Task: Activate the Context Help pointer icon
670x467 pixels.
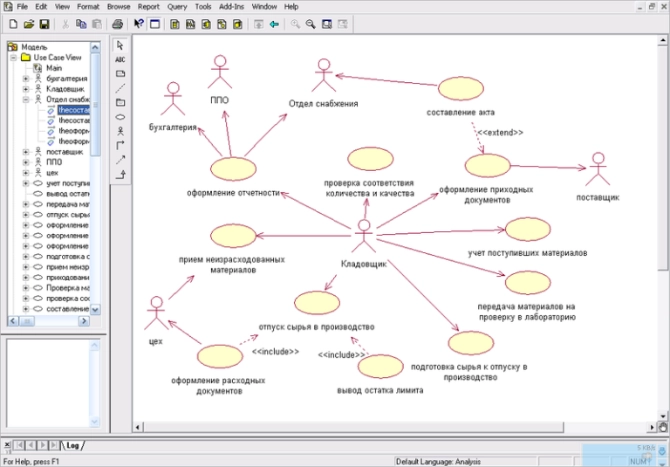Action: (138, 24)
